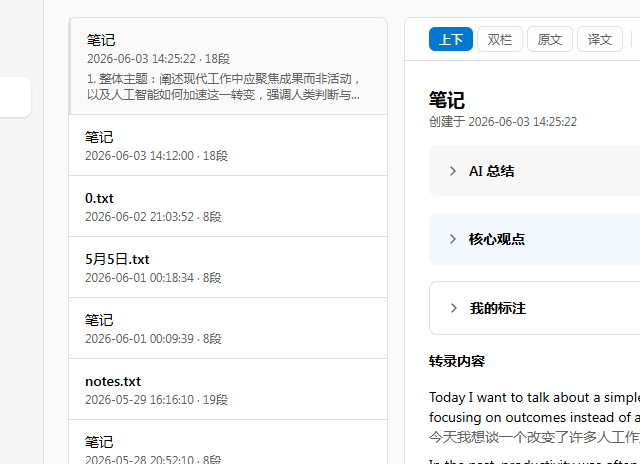640x464 pixels.
Task: Open the 笔记 entry dated 2026-06-01 00:09:39
Action: 228,328
